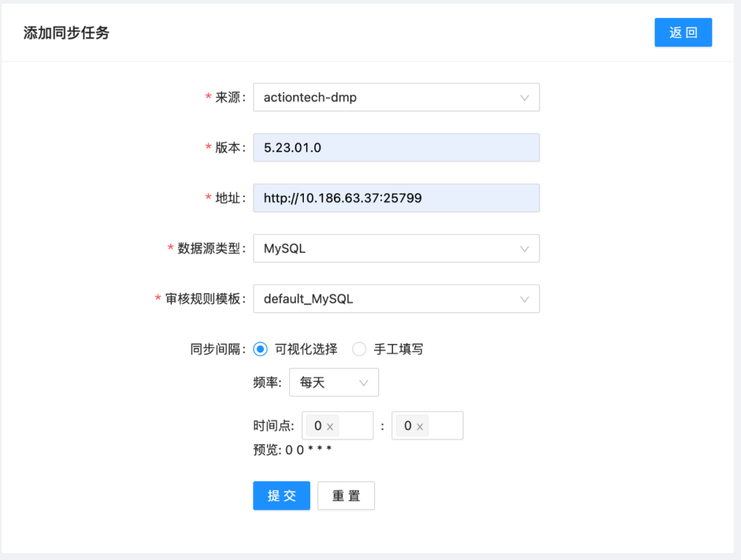Click the chevron arrow in 数据源类型 field

tap(525, 248)
